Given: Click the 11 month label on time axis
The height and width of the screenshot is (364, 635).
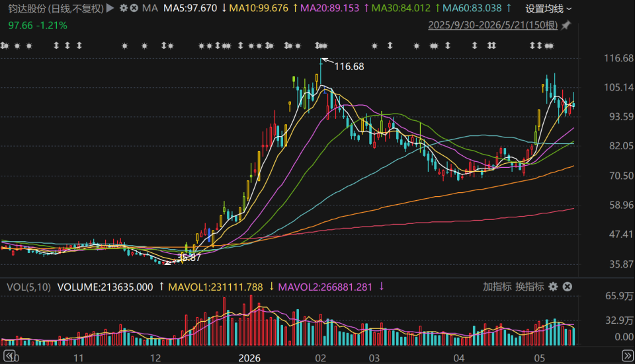Looking at the screenshot, I should (79, 358).
